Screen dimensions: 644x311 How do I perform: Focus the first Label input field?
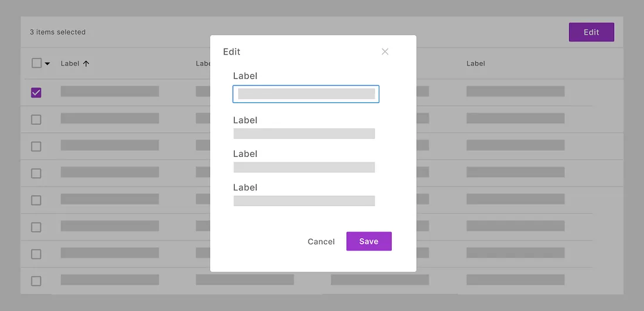tap(306, 94)
